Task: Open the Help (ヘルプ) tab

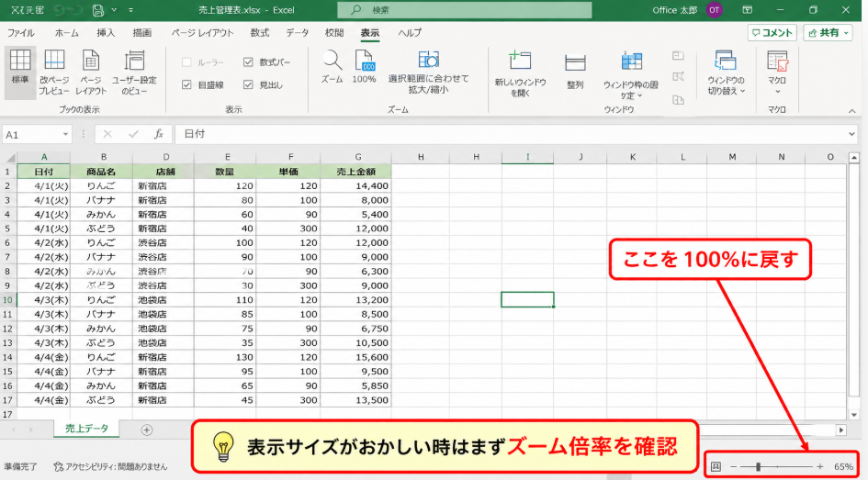Action: [x=410, y=33]
